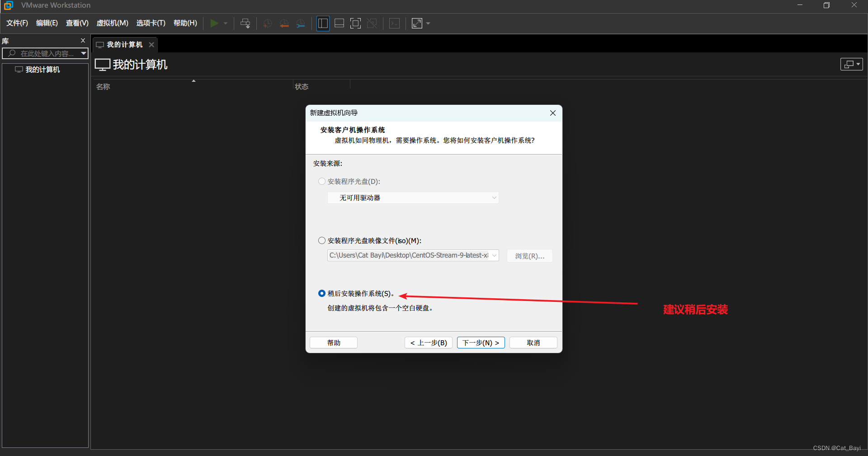Click the Unity mode icon
Viewport: 868px width, 456px height.
pyautogui.click(x=372, y=23)
